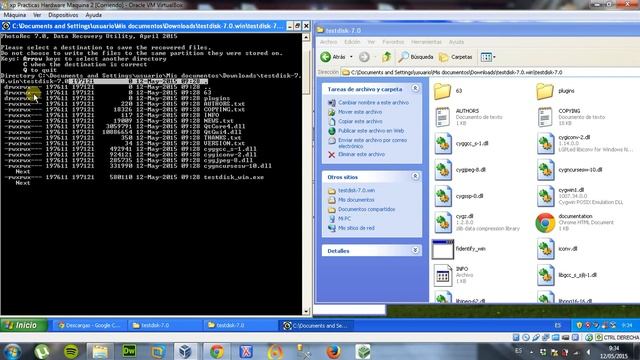The width and height of the screenshot is (640, 360).
Task: Select the cyggcc_s-1.dll file icon
Action: click(443, 144)
